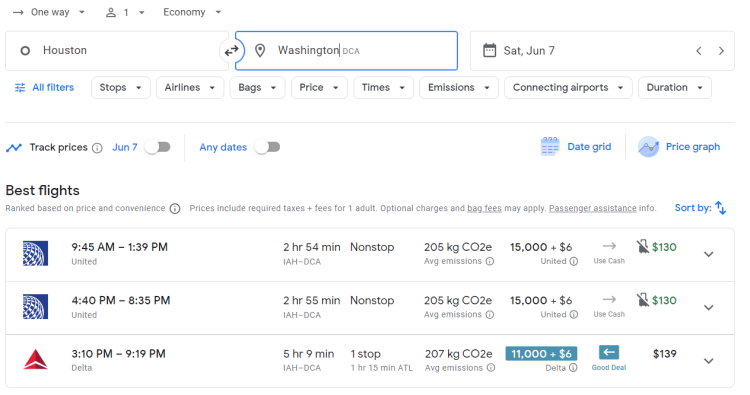Image resolution: width=750 pixels, height=395 pixels.
Task: Click the Price graph button label
Action: (693, 147)
